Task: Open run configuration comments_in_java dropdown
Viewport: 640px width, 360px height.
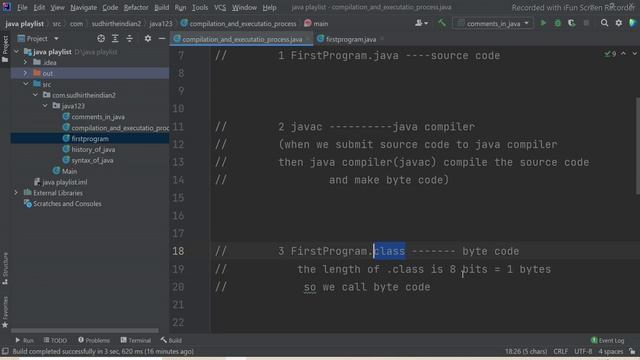Action: click(x=493, y=23)
